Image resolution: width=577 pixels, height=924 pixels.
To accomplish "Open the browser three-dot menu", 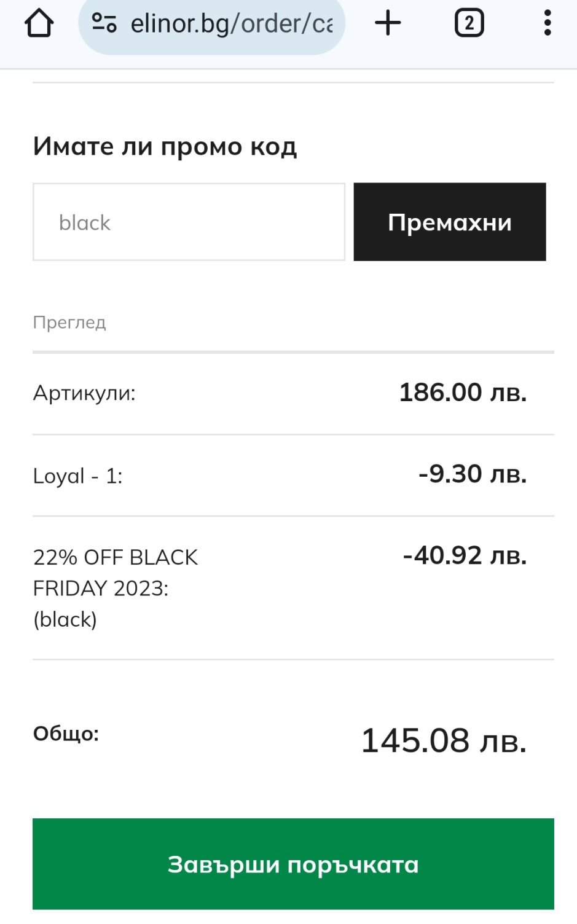I will 547,23.
